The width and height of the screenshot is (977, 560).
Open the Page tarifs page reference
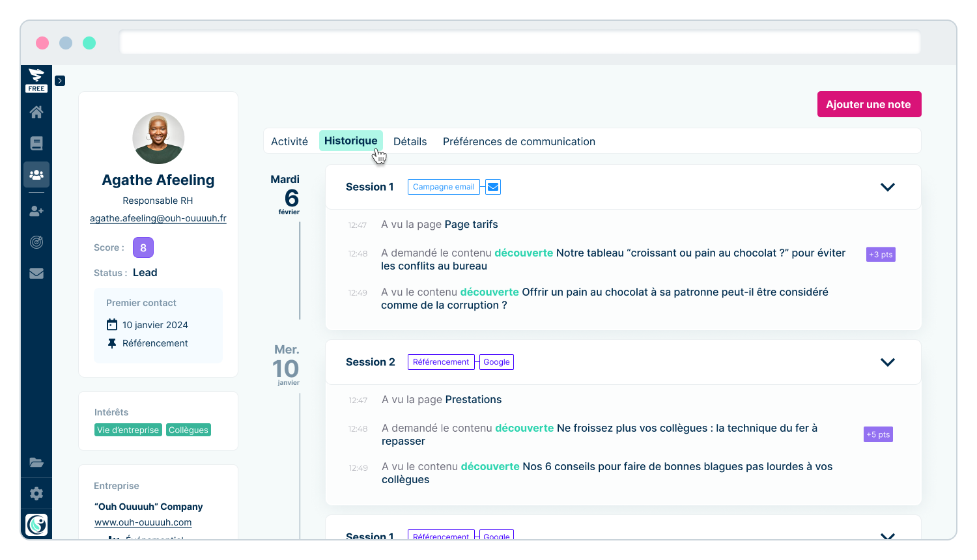[x=471, y=225]
